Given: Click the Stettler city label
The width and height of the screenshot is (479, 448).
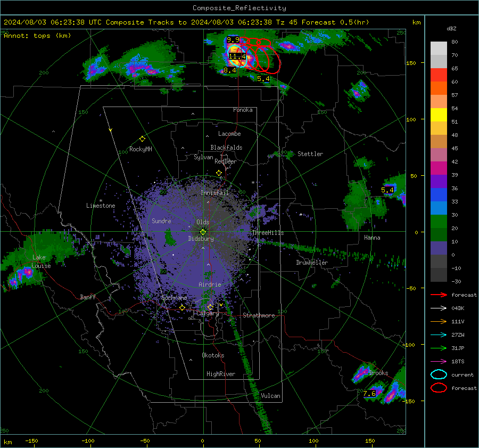Looking at the screenshot, I should 310,154.
